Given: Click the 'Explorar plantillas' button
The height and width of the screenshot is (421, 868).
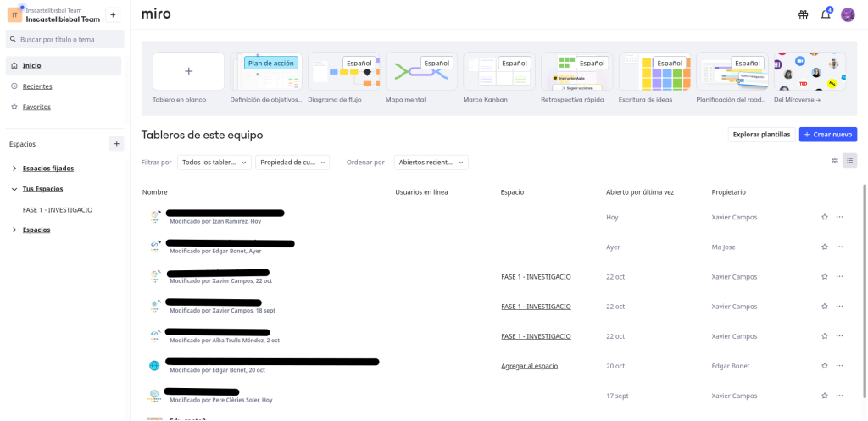Looking at the screenshot, I should tap(761, 134).
